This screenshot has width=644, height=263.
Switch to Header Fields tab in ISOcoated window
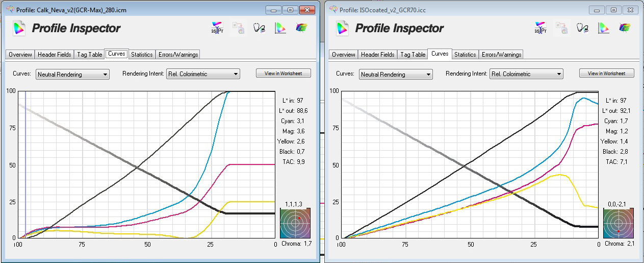377,55
